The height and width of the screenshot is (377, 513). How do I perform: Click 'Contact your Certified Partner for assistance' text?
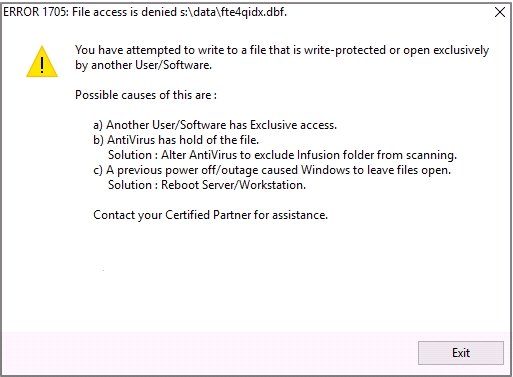(x=210, y=215)
